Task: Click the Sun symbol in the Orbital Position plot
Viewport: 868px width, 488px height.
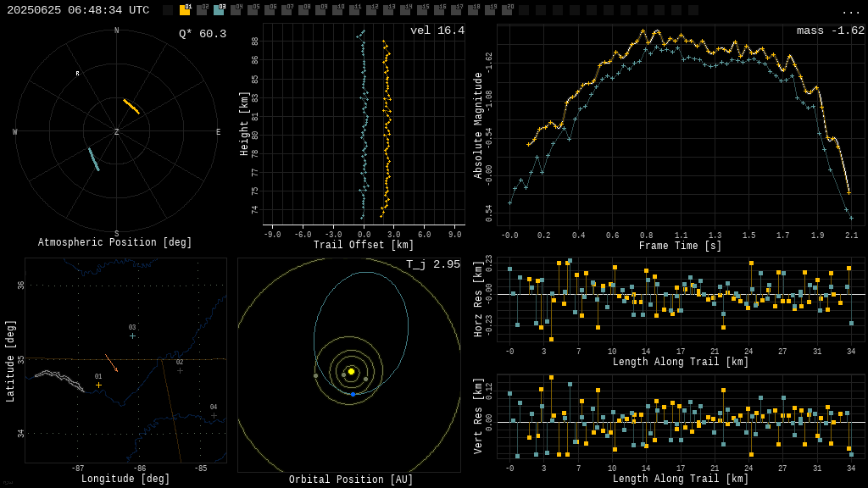Action: [350, 369]
